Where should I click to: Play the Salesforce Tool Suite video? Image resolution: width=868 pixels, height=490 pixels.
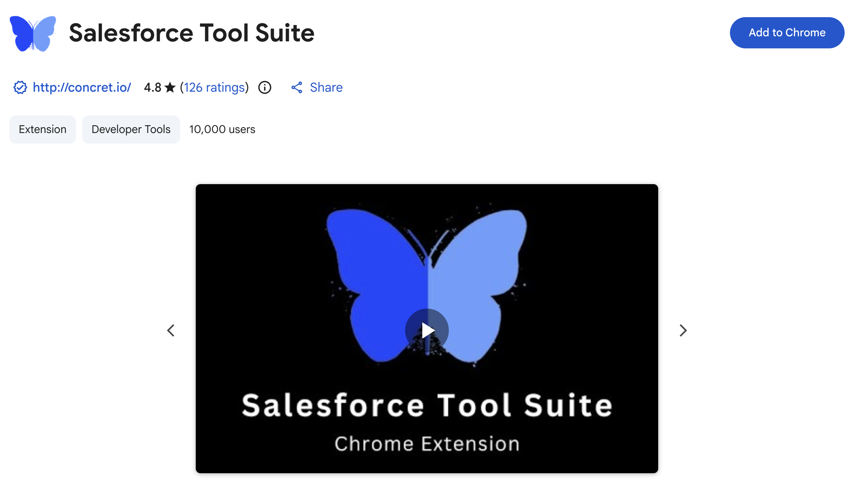pos(427,330)
